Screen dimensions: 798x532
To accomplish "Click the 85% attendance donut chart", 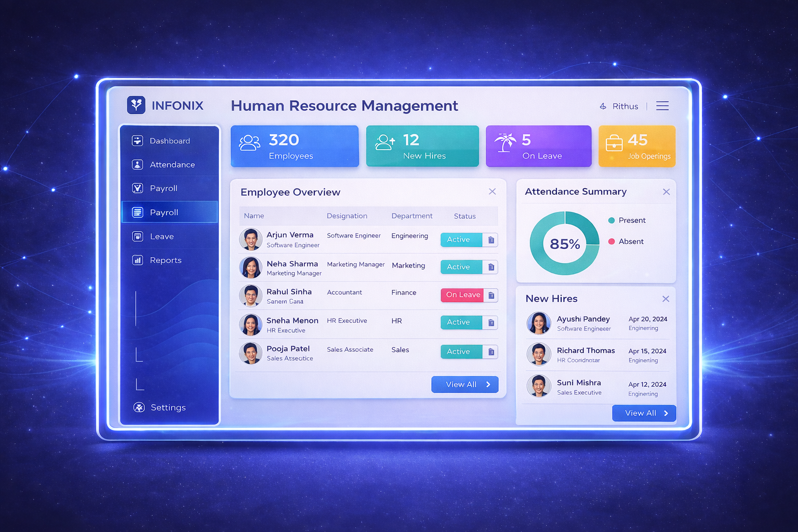I will pyautogui.click(x=564, y=243).
